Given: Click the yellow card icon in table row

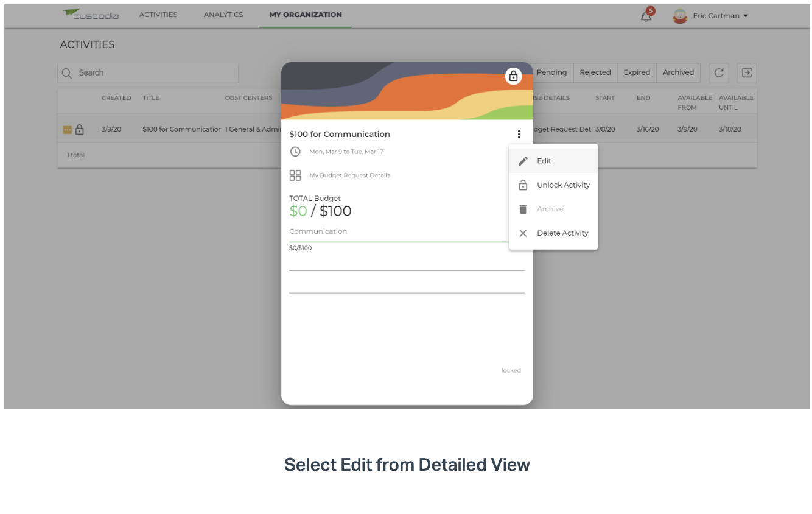Looking at the screenshot, I should click(67, 130).
